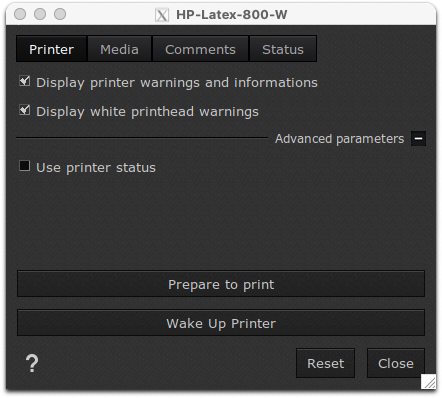Click the gray minimize window circle
442x398 pixels.
click(x=40, y=14)
